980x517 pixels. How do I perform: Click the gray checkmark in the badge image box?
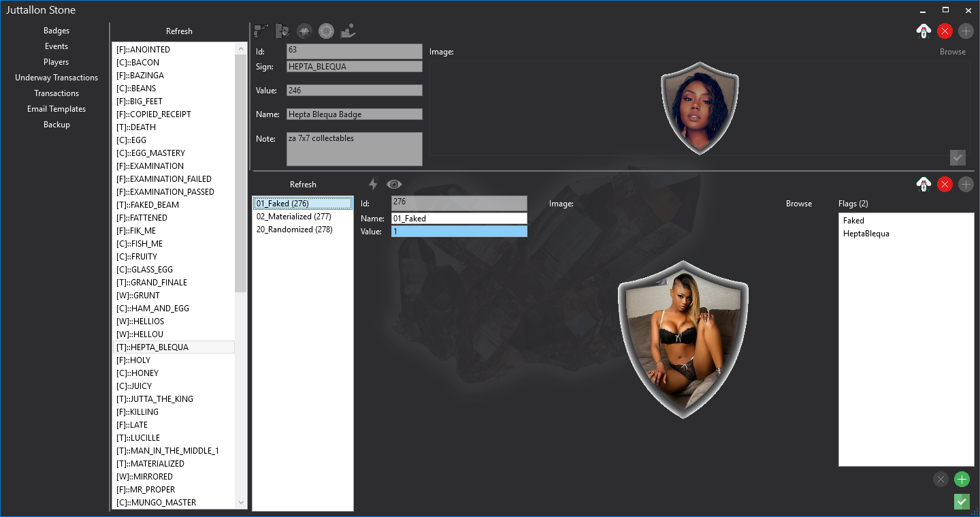(958, 158)
